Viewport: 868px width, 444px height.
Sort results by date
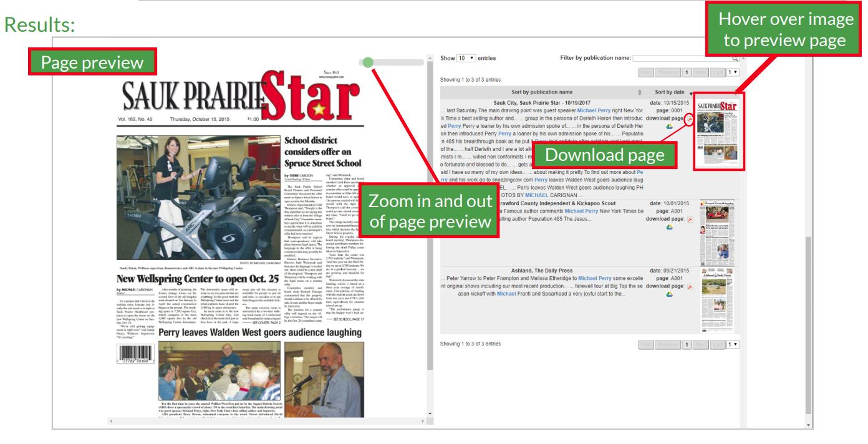[x=670, y=92]
